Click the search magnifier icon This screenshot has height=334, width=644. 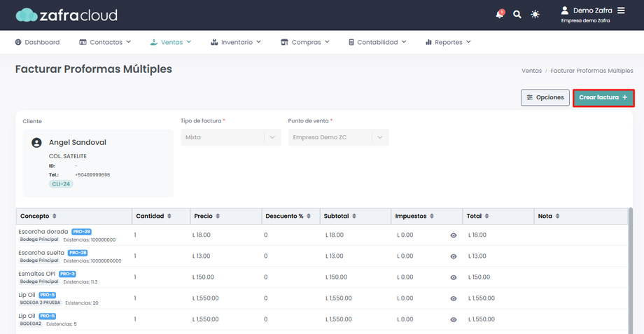(517, 14)
